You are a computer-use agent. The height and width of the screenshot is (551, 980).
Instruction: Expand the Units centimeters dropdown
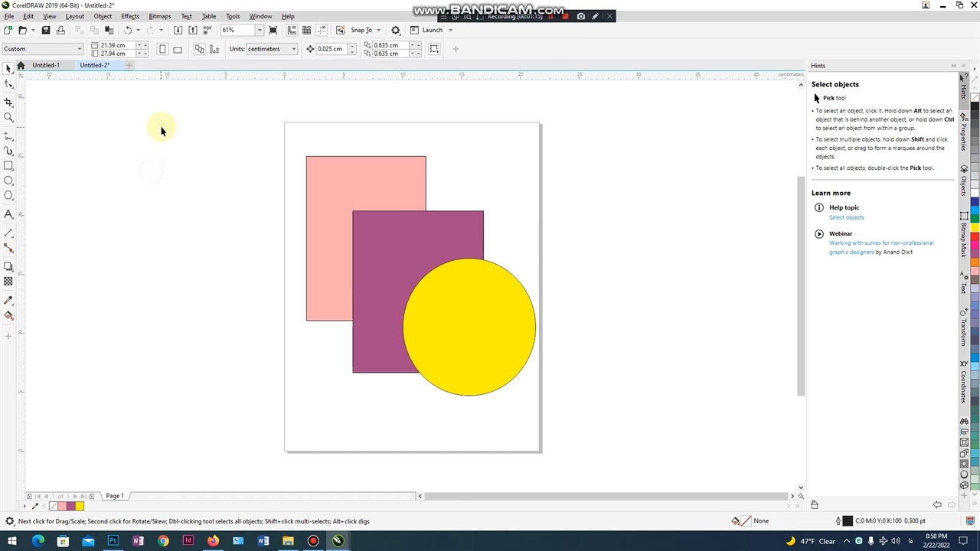click(293, 49)
